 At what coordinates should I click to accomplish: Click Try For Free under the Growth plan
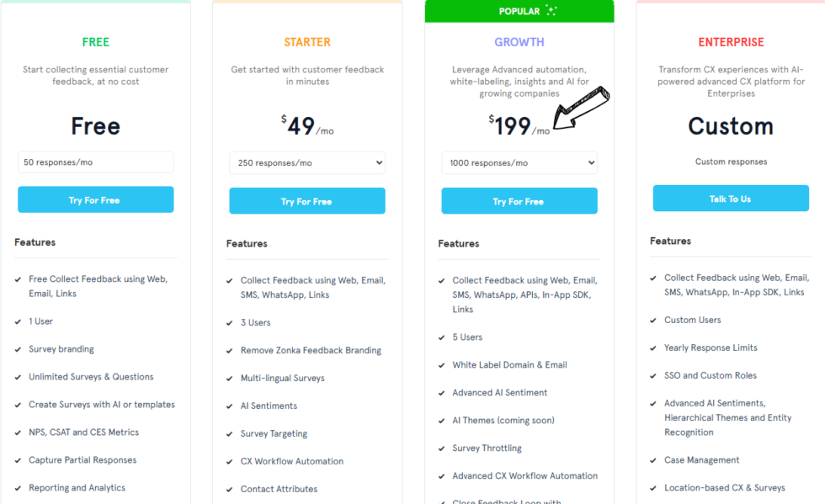519,201
